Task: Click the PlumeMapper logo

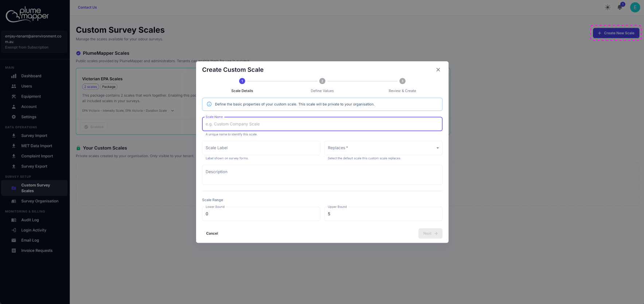Action: pos(27,14)
